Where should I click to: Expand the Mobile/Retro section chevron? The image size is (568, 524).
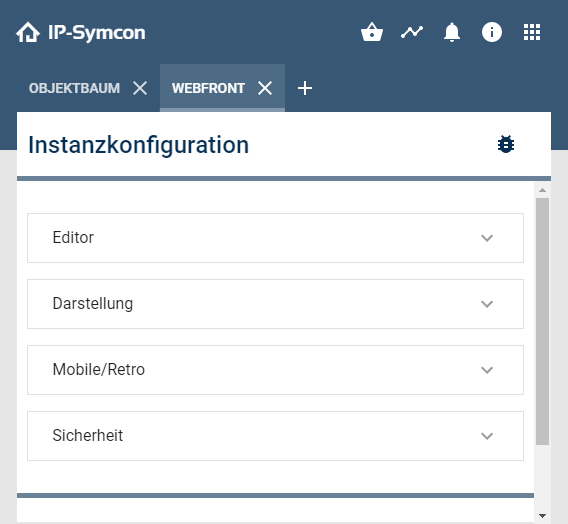(x=487, y=370)
